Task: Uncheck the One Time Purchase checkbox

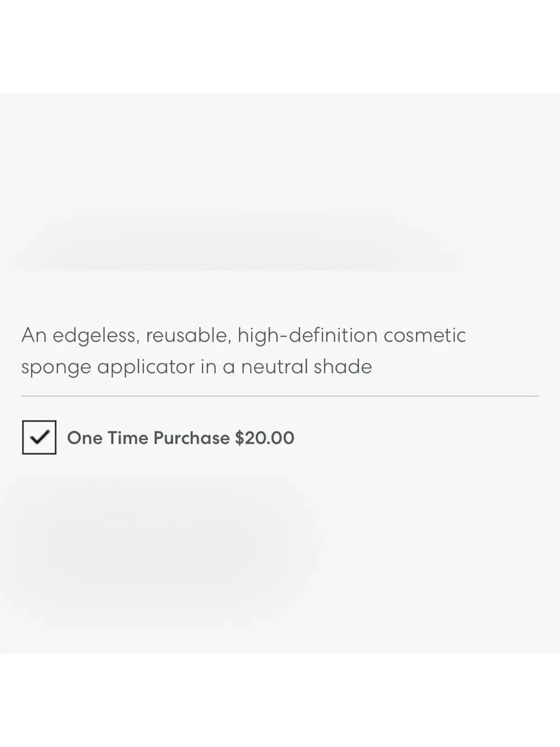Action: (39, 437)
